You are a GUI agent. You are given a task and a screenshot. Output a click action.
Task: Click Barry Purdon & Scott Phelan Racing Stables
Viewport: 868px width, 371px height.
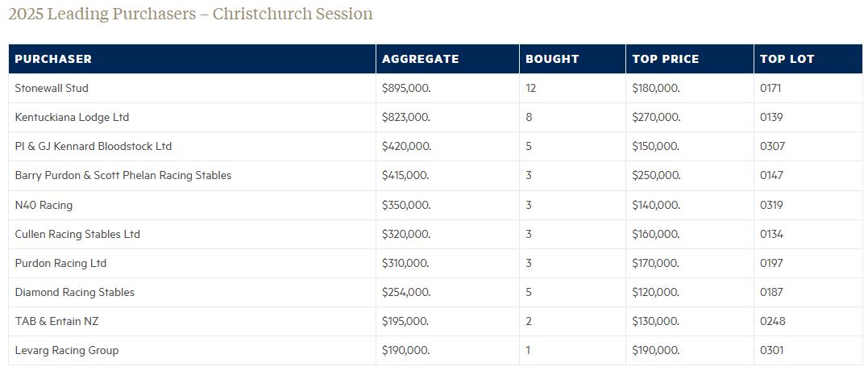coord(123,175)
